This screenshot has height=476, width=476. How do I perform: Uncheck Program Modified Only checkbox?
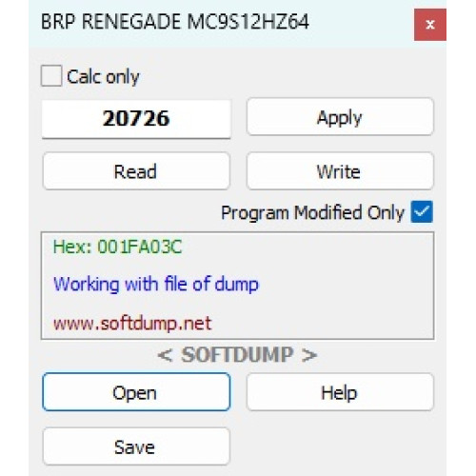click(422, 211)
